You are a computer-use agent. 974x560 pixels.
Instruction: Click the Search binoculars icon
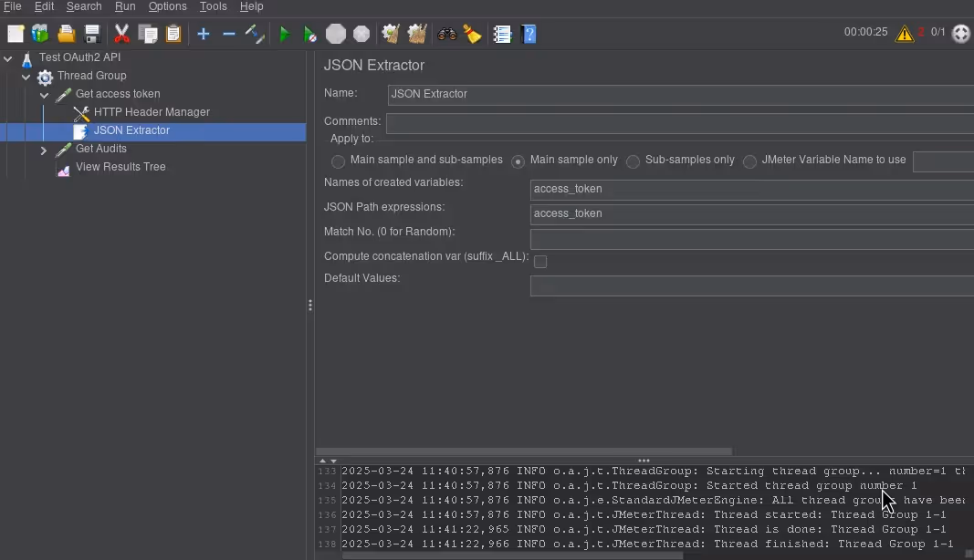[x=446, y=35]
